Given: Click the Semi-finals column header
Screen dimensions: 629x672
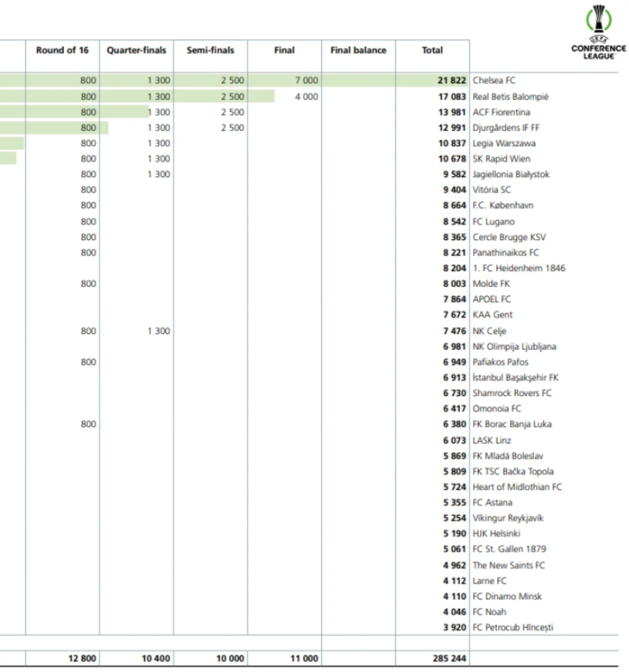Looking at the screenshot, I should (210, 50).
